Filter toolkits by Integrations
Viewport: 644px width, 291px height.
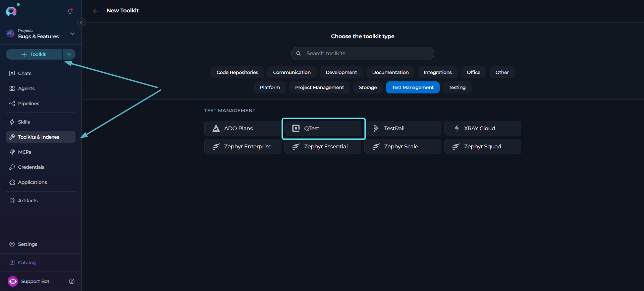(x=438, y=72)
